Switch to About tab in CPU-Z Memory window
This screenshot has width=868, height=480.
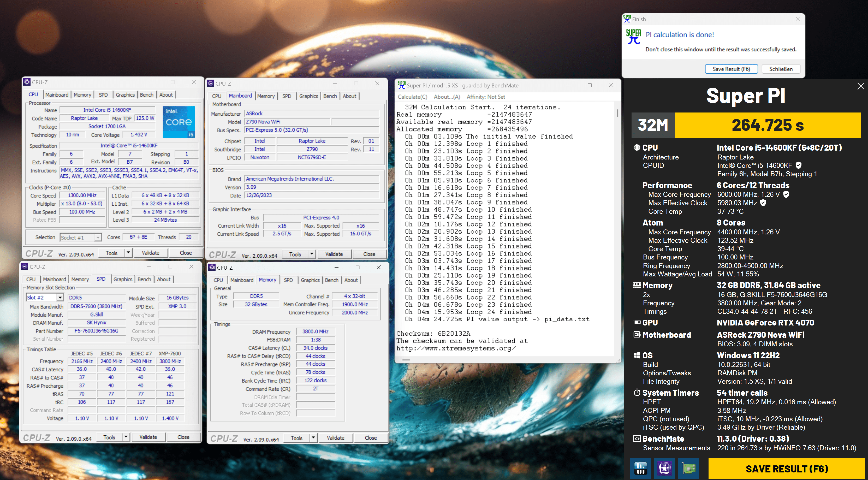coord(351,280)
